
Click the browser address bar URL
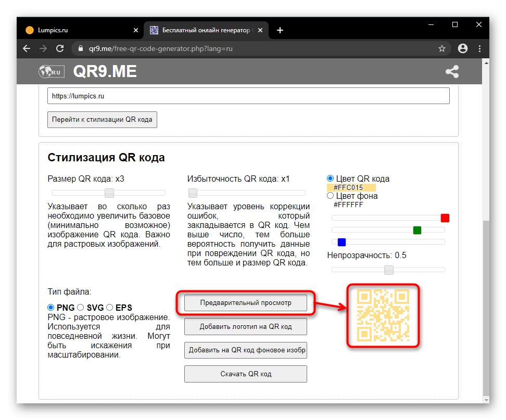tap(161, 49)
